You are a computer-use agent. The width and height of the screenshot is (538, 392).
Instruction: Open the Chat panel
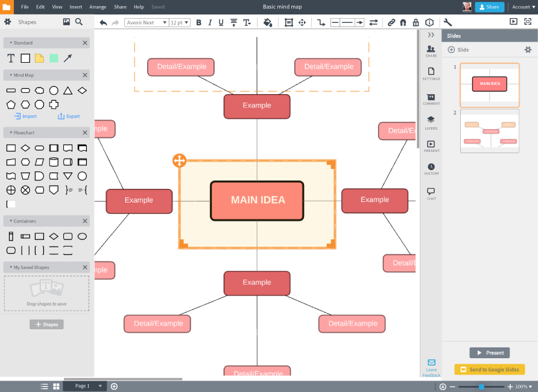pos(431,192)
